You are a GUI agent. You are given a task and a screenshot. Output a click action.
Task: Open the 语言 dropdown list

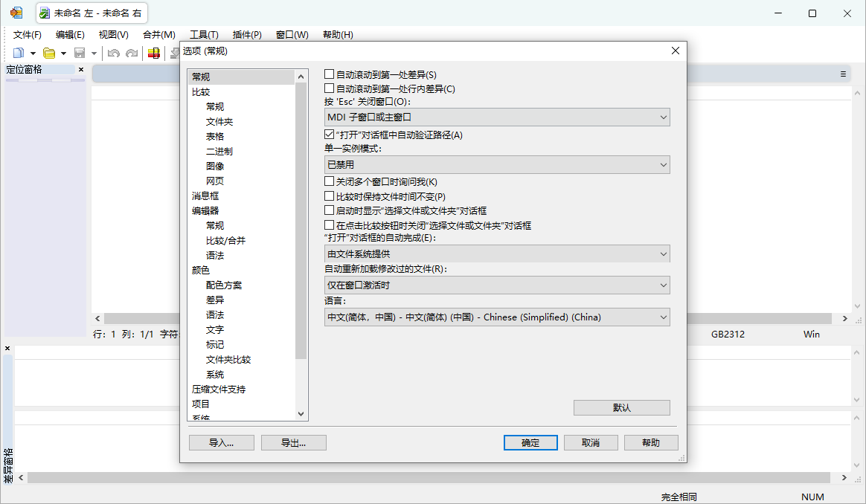664,317
